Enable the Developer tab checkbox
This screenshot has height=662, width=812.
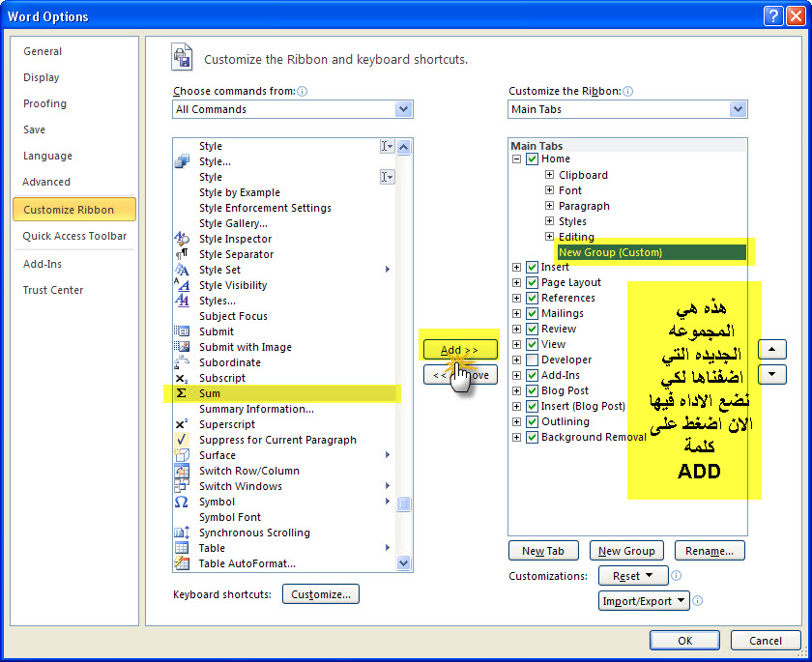[x=532, y=360]
